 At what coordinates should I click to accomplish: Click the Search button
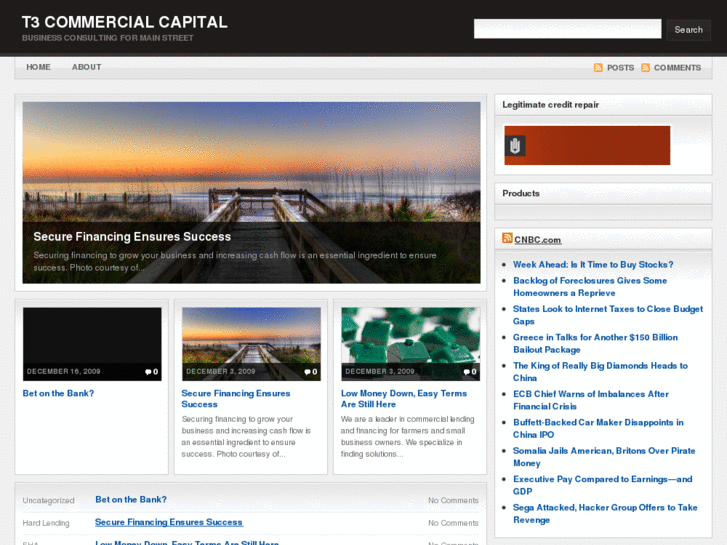tap(689, 30)
